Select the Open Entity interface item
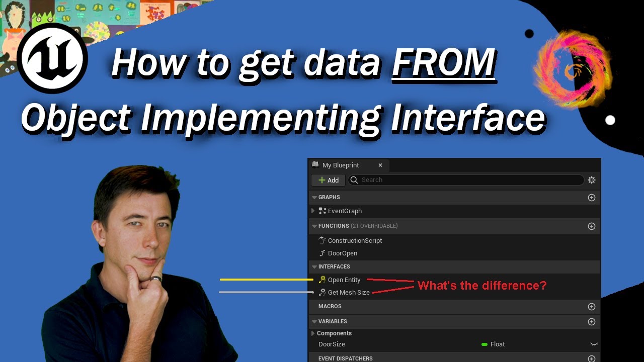 (344, 280)
